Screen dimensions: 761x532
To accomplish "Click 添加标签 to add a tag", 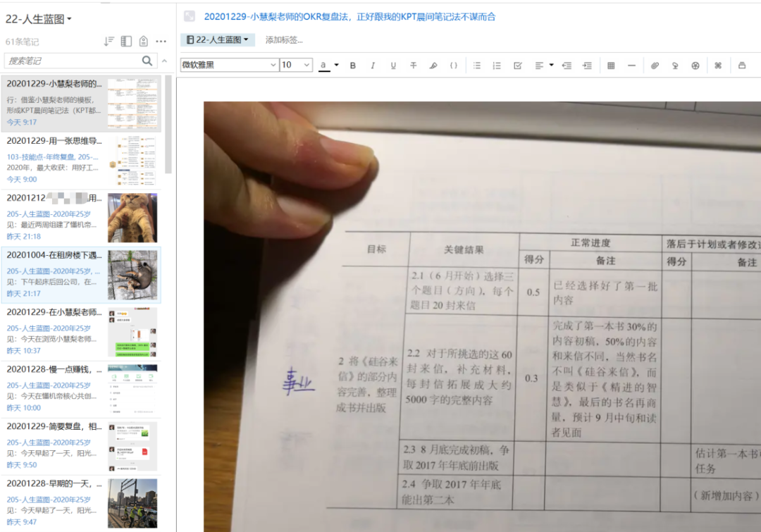I will pyautogui.click(x=284, y=40).
